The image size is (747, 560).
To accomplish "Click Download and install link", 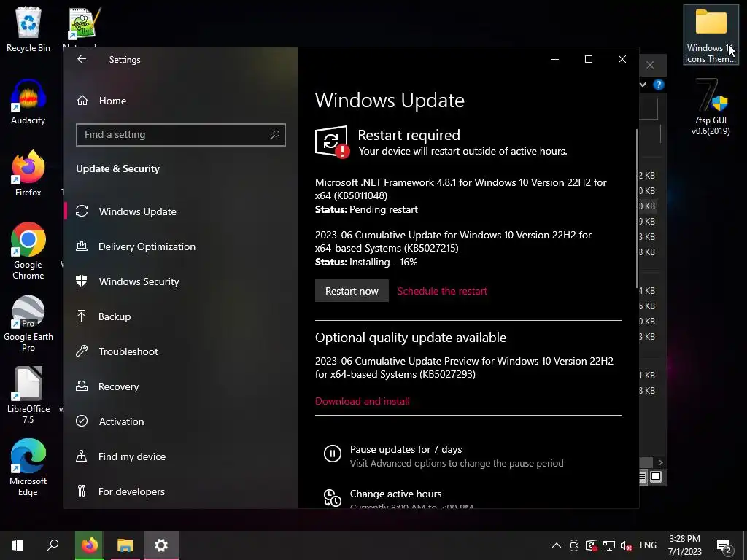I will pos(362,401).
